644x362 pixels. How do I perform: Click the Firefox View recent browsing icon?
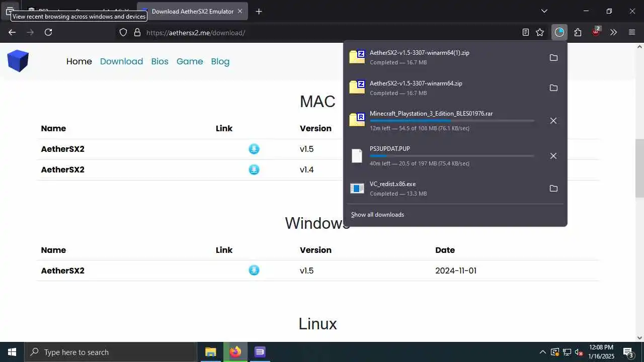pos(10,11)
